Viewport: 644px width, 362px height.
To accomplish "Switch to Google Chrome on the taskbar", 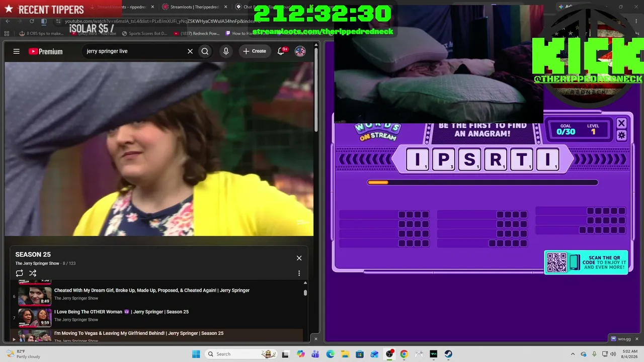I will [404, 354].
